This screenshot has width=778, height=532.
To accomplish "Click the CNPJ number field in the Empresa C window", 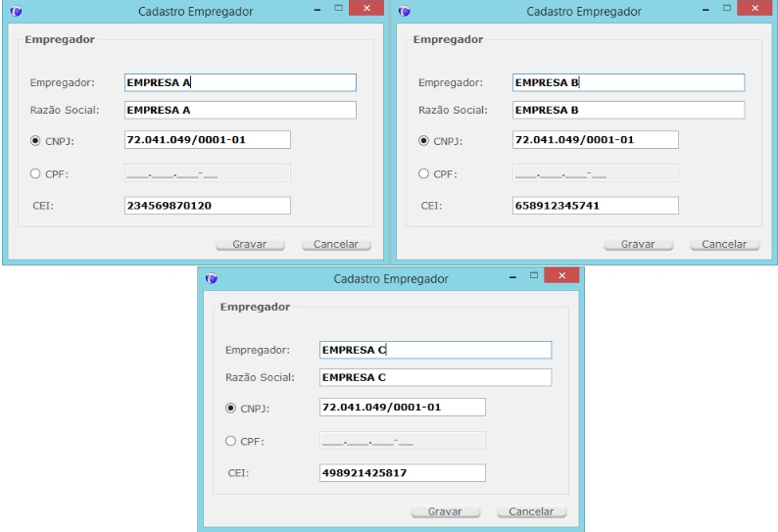I will point(402,407).
